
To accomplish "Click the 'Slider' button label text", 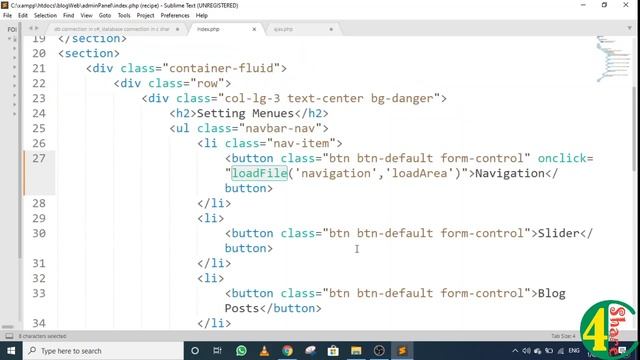I will [558, 233].
